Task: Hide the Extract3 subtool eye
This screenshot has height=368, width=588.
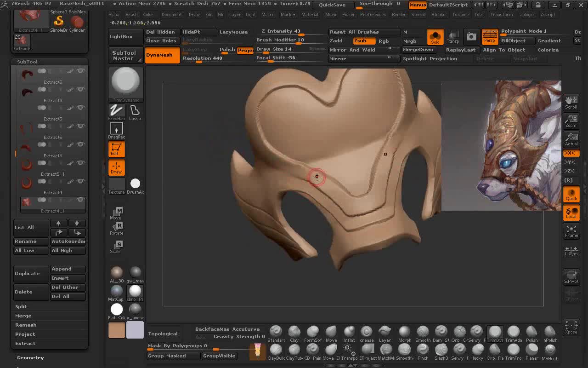Action: (x=81, y=89)
